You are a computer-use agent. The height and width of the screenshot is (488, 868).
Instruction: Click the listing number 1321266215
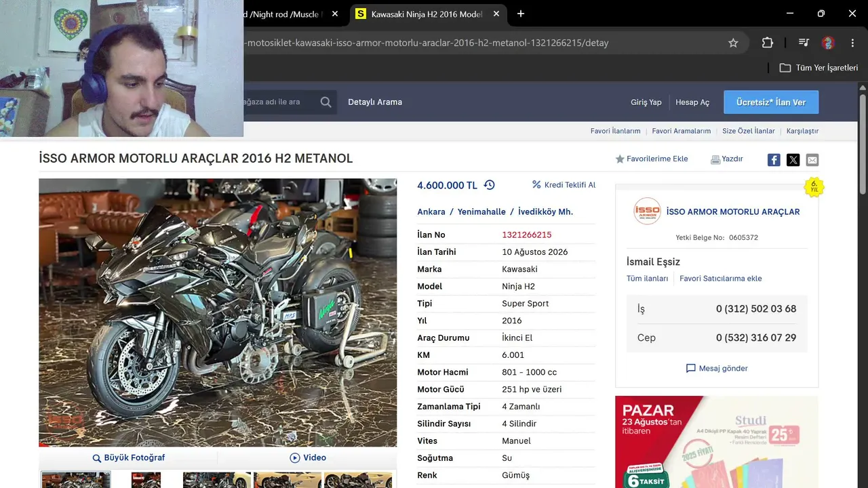(x=527, y=235)
